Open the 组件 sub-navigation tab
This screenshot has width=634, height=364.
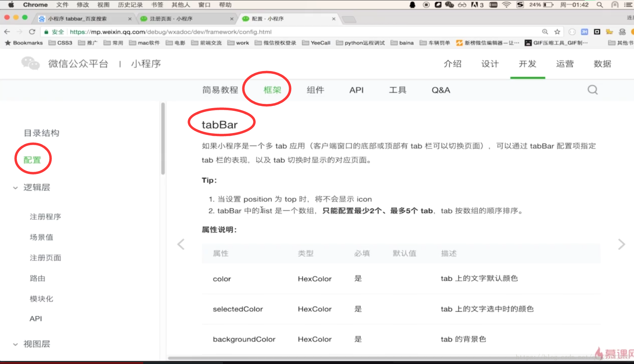click(315, 90)
